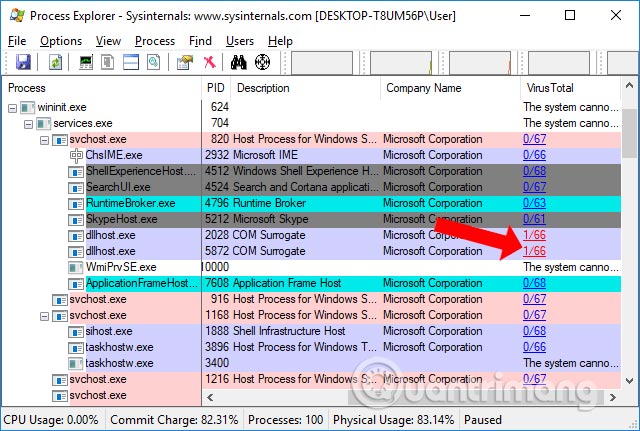Click the horizontal scrollbar right arrow
This screenshot has width=640, height=431.
612,397
